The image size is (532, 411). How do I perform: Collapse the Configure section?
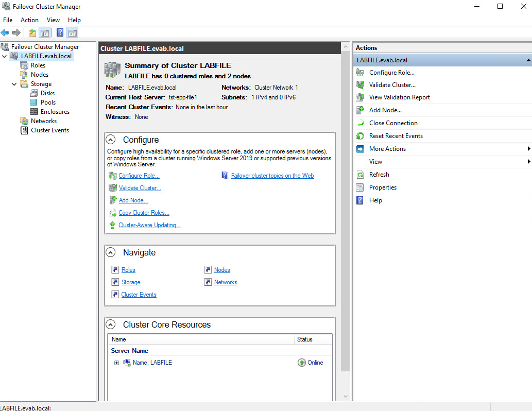[110, 140]
